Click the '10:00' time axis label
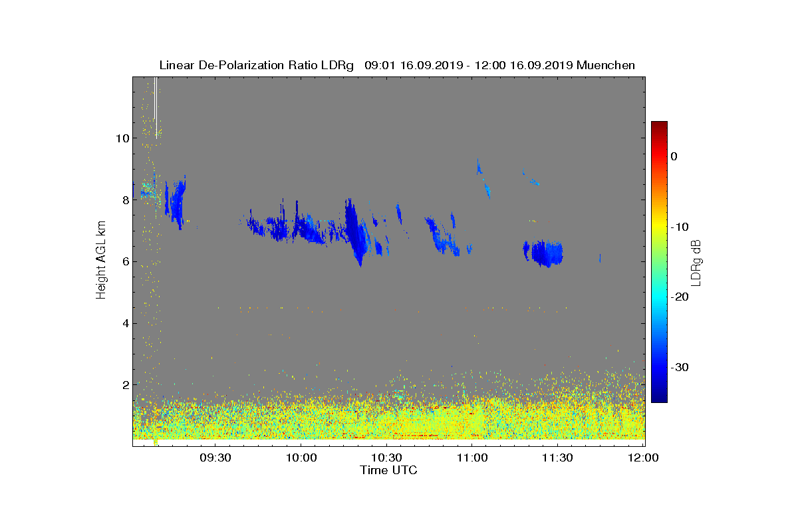Screen dimensions: 798x532 tap(301, 458)
